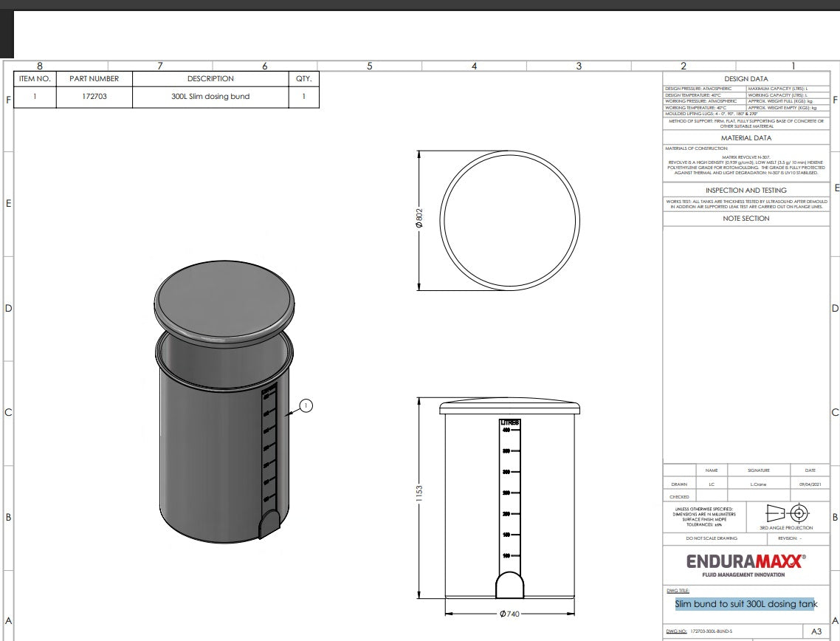Click the highlighted title 'Slim bund to suit 300L dosing tank'
840x641 pixels.
point(746,604)
